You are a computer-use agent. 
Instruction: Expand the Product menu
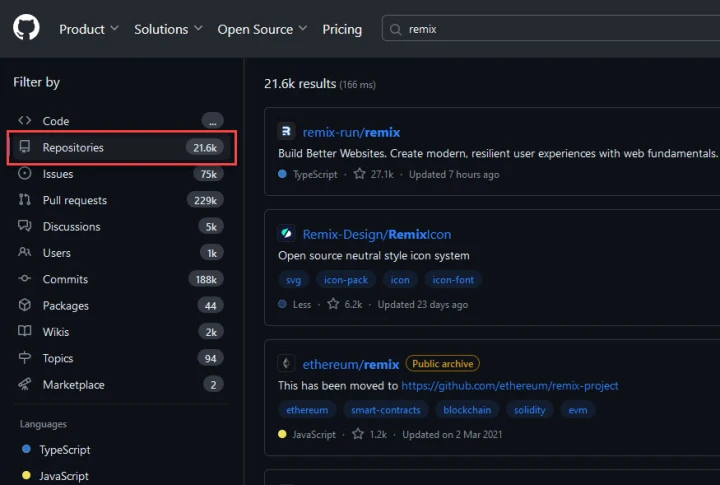[89, 29]
